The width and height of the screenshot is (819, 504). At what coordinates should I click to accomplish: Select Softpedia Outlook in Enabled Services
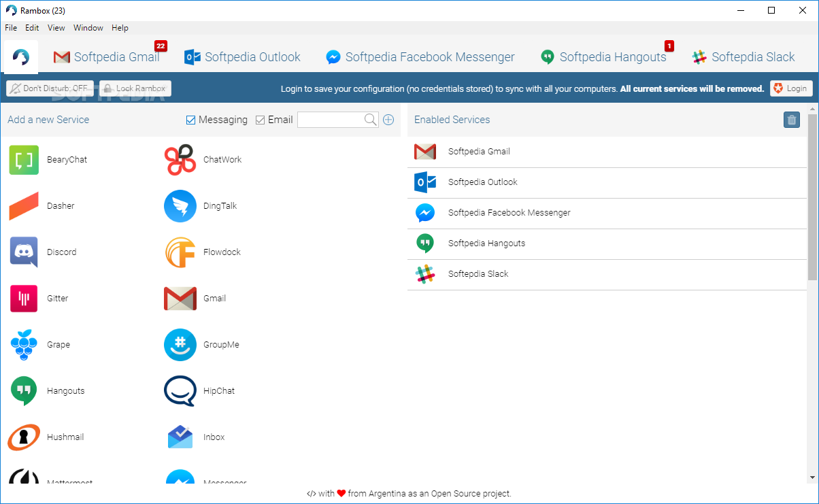[607, 182]
